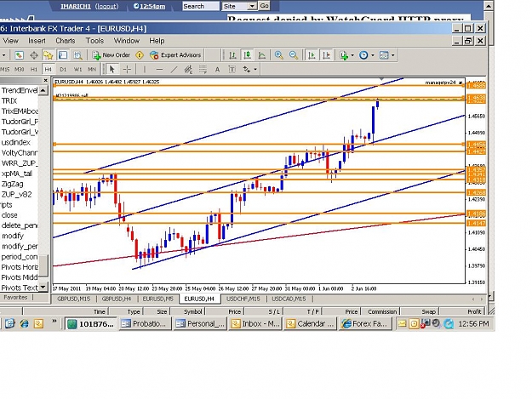This screenshot has width=532, height=399.
Task: Open the Market Watch window icon
Action: point(19,55)
